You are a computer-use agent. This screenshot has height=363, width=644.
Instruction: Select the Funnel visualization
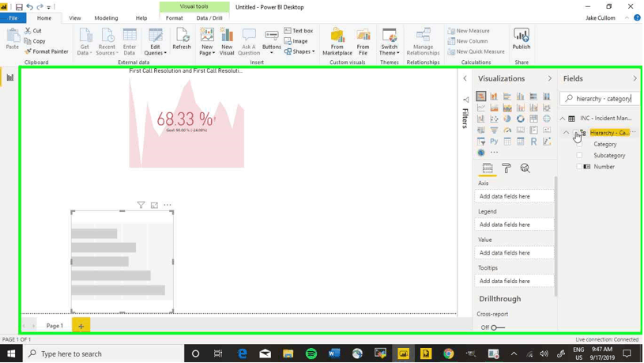494,130
